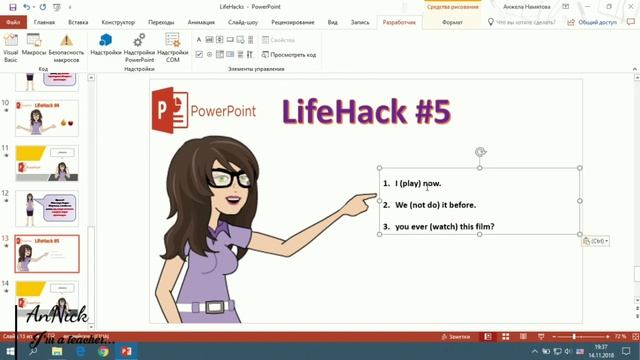Open Безопасность макросов settings
The width and height of the screenshot is (640, 360).
click(x=66, y=48)
